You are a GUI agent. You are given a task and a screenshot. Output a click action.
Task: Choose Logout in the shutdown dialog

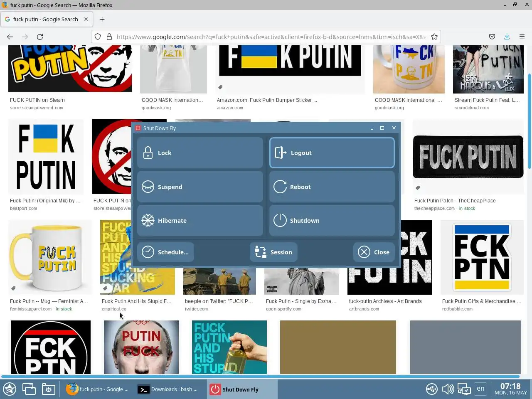332,153
